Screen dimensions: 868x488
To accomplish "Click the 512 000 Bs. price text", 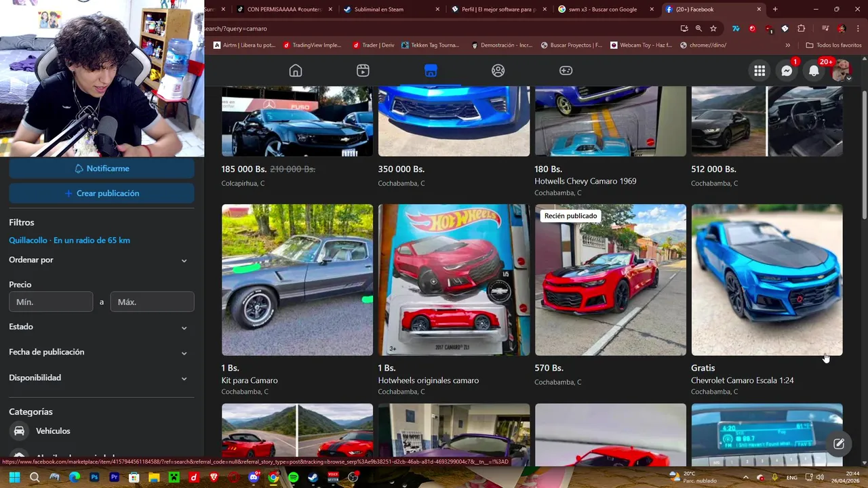I will 713,169.
